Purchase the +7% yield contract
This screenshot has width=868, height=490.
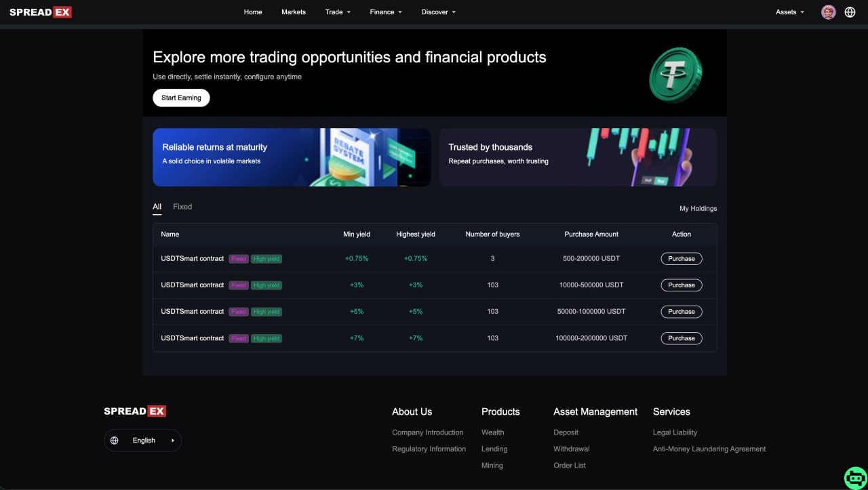[682, 338]
